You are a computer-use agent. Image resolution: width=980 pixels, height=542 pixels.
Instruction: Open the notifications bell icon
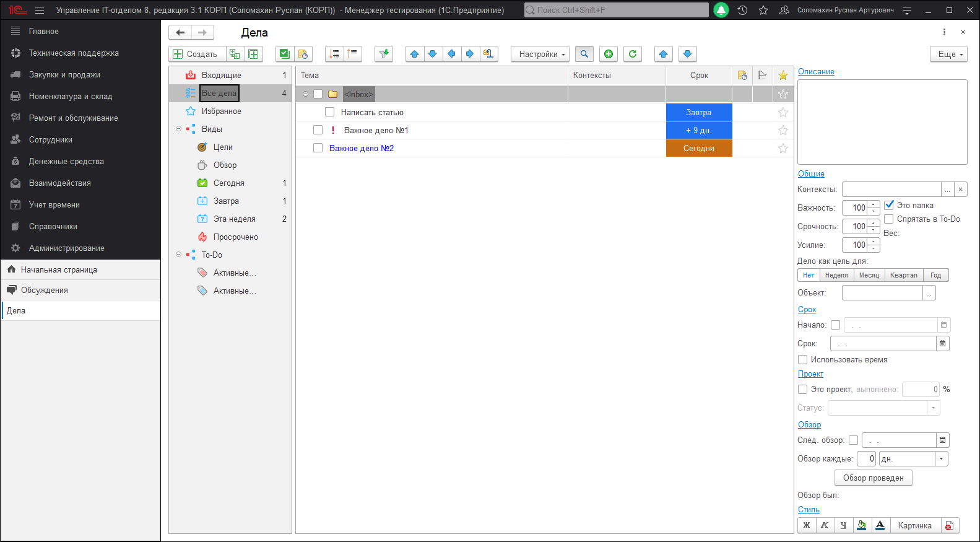coord(721,10)
